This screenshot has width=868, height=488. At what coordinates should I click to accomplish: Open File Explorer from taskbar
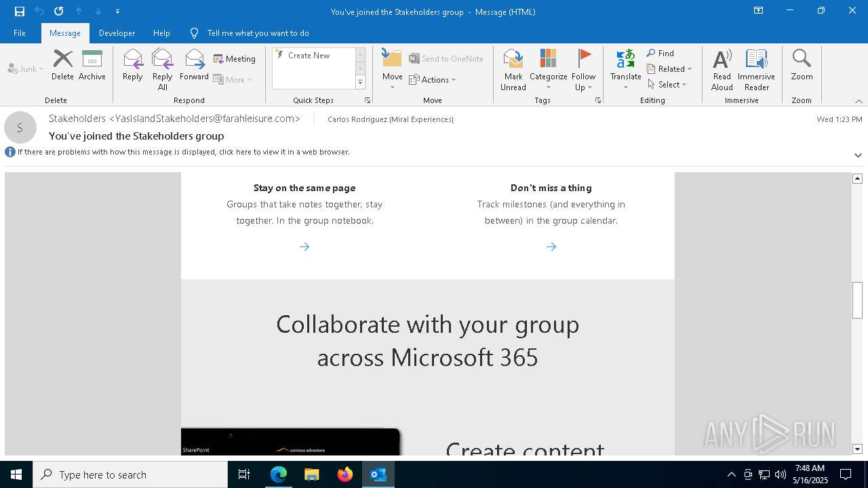[x=312, y=474]
